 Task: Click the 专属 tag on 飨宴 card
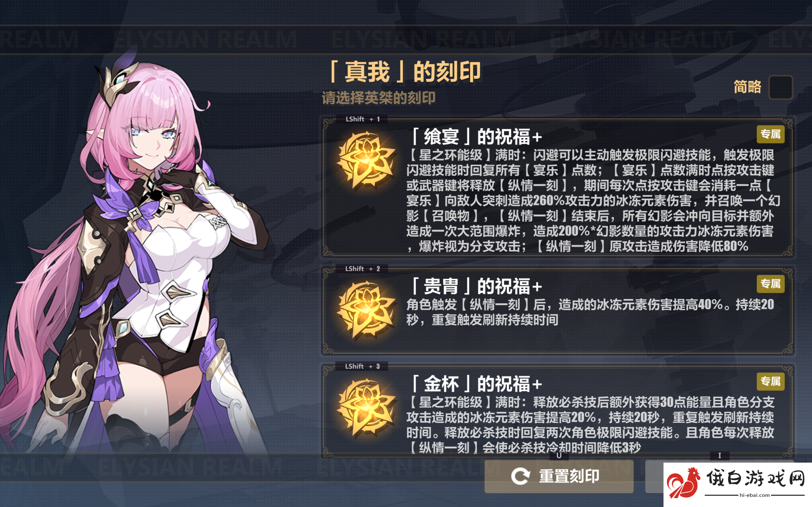(x=770, y=134)
